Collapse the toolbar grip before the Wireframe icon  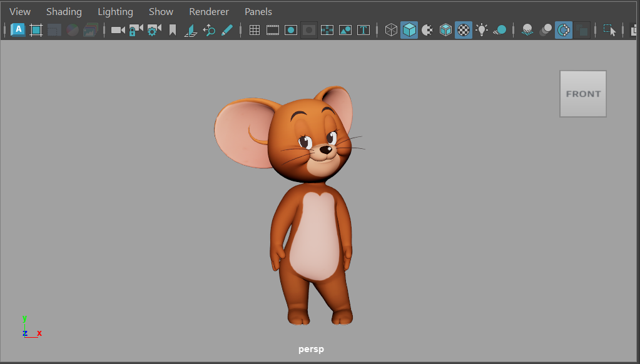(x=377, y=30)
